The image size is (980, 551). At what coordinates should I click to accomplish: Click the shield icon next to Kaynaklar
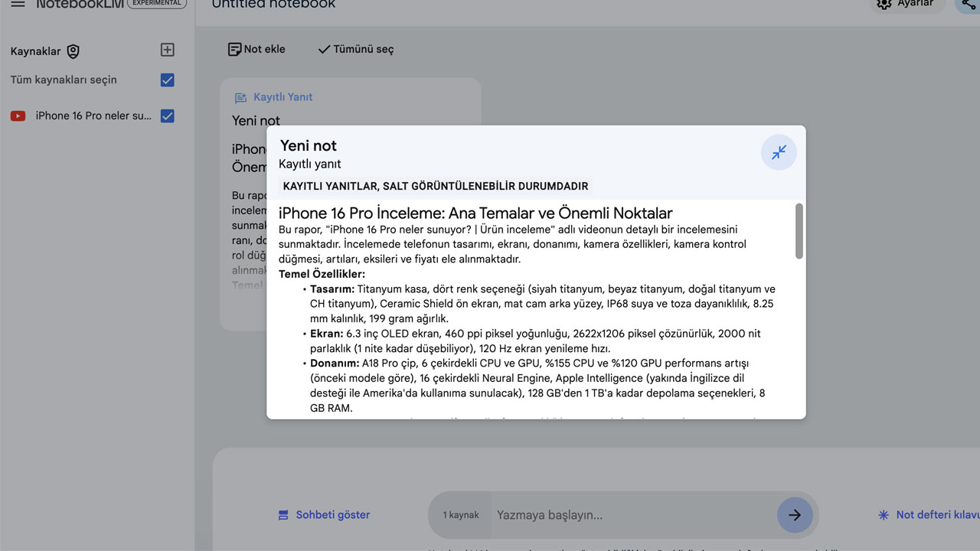[x=73, y=51]
